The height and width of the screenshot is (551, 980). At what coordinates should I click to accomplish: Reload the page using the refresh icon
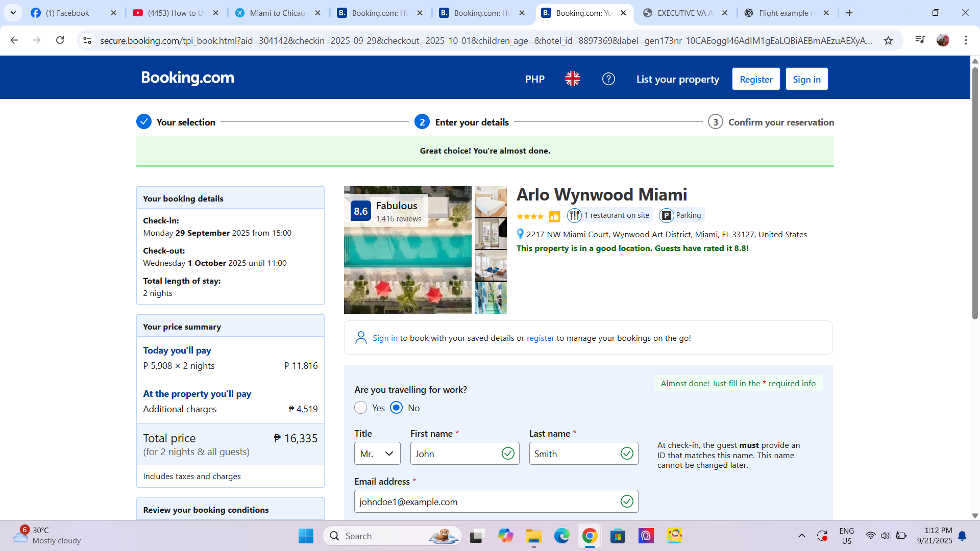tap(60, 40)
